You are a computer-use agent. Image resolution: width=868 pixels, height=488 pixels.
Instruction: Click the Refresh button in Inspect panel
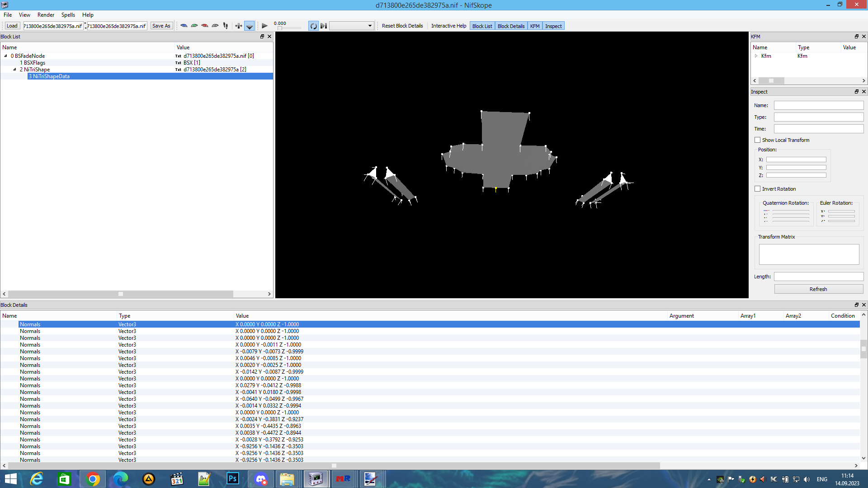coord(818,289)
